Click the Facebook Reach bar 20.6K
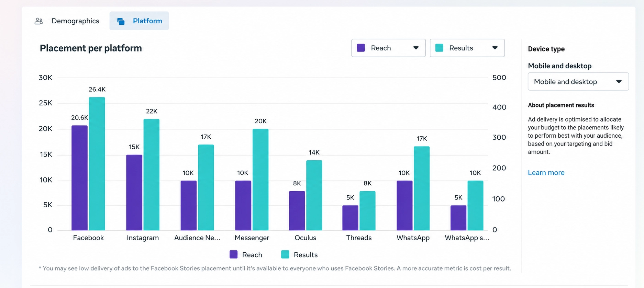The height and width of the screenshot is (288, 644). [x=79, y=178]
